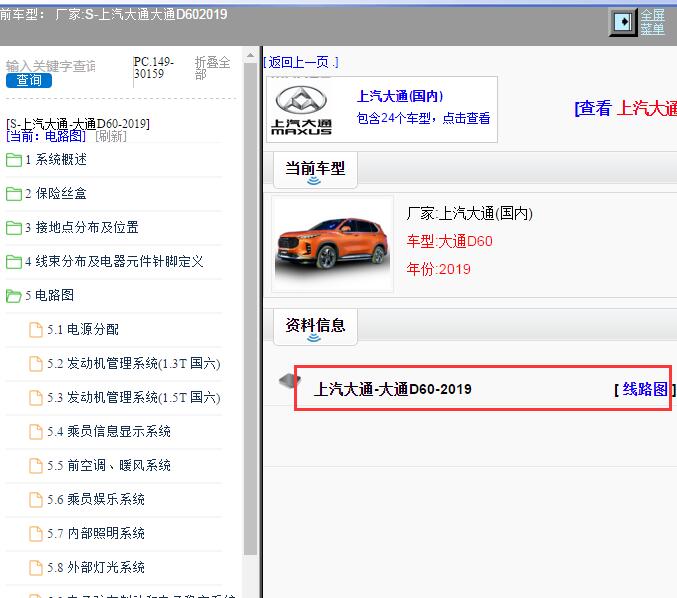This screenshot has width=677, height=598.
Task: Select tree item 4 线束分布及电器元件针脚定义
Action: [114, 262]
